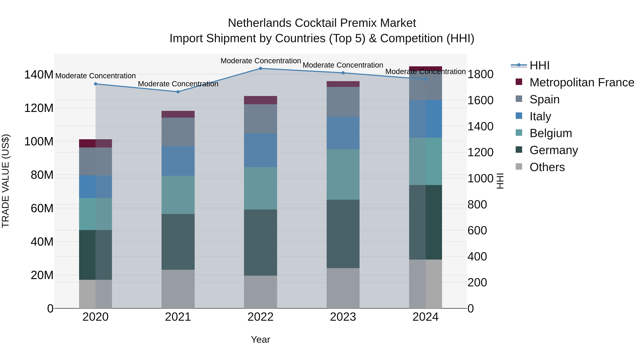
Task: Click the 2020 Metropolitan France bar segment
Action: coord(96,143)
